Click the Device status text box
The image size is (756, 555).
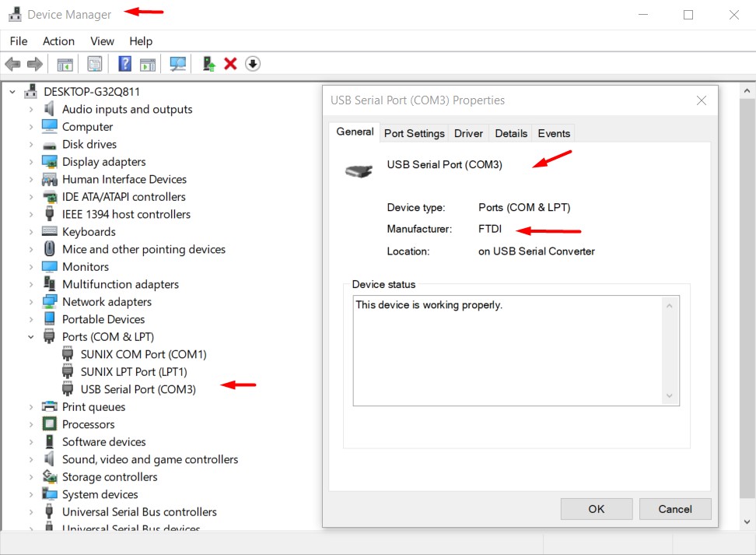(516, 351)
